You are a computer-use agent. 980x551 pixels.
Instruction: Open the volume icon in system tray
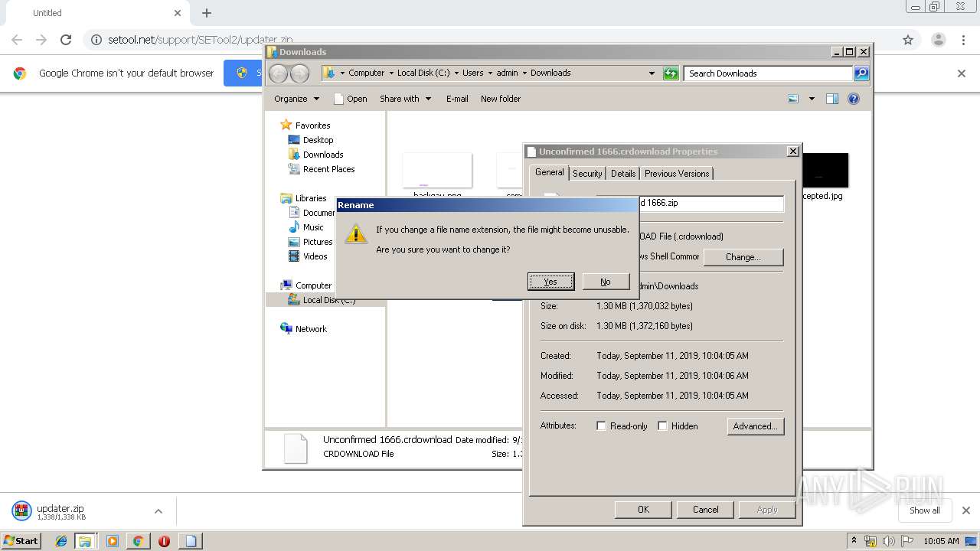pyautogui.click(x=888, y=541)
